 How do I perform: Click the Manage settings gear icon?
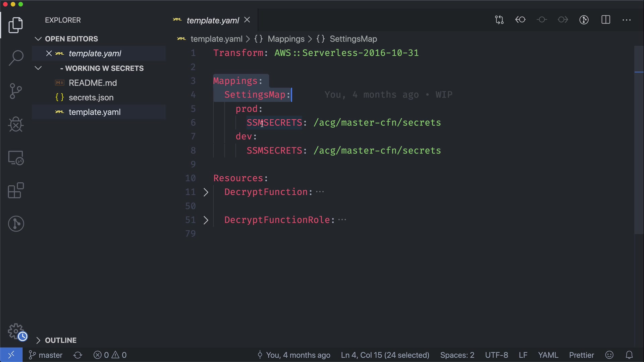16,331
